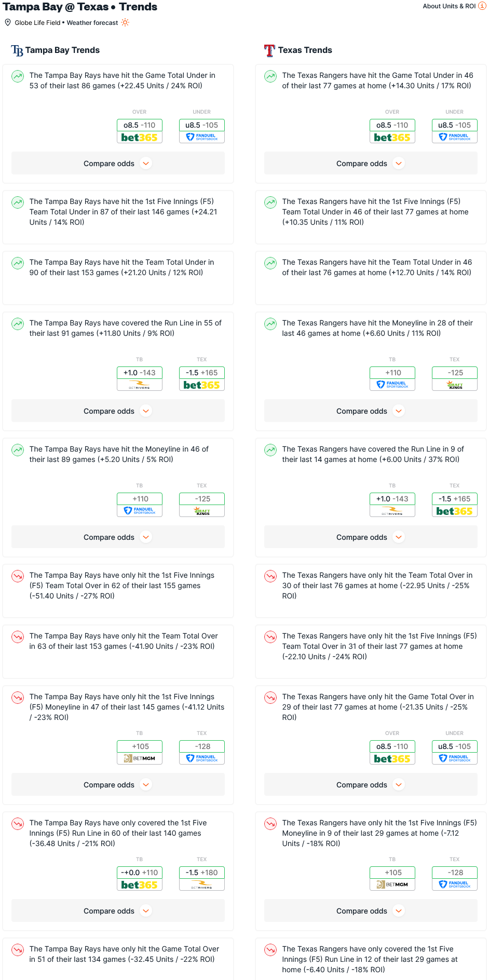Click the red trend-down icon beside the Rangers Team Total Over trend
The image size is (489, 980).
(x=270, y=576)
